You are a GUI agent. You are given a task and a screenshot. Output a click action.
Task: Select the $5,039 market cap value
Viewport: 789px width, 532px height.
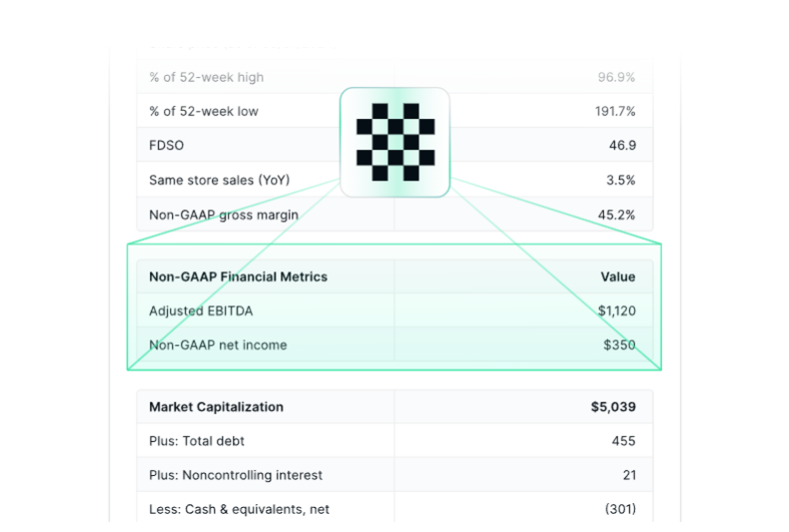click(613, 406)
